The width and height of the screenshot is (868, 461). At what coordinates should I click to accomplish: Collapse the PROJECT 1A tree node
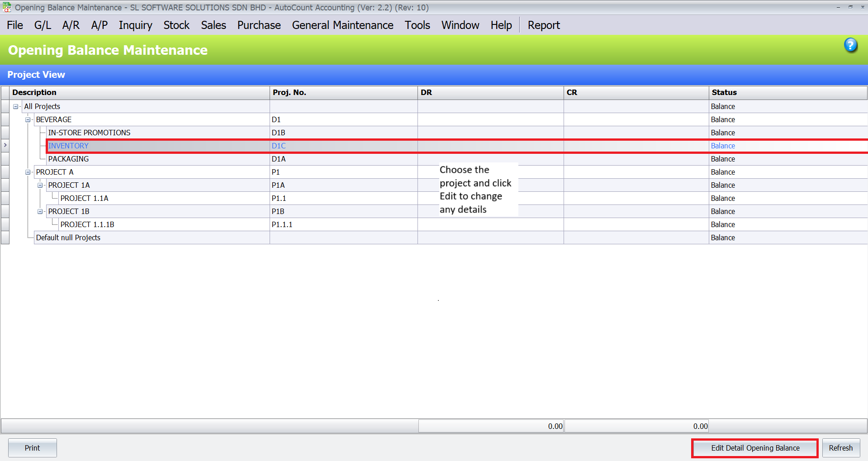tap(40, 185)
